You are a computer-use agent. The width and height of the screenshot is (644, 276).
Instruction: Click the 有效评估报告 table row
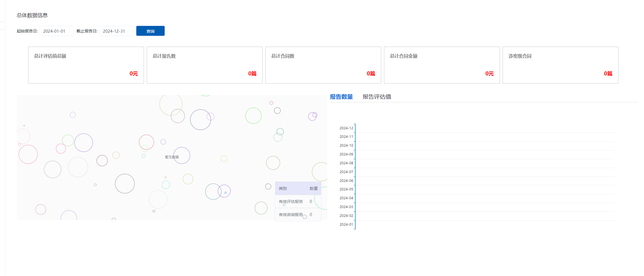298,202
